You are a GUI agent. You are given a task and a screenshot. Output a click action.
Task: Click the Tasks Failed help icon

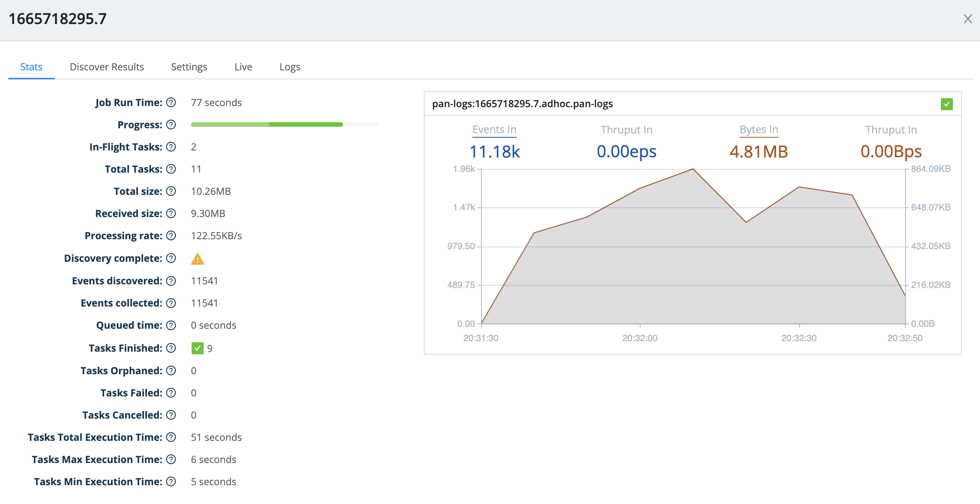coord(171,393)
